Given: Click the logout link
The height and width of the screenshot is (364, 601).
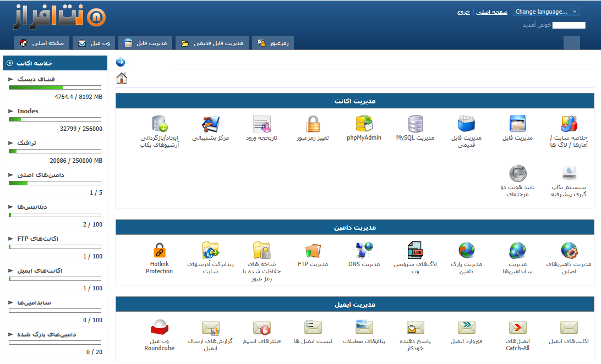Looking at the screenshot, I should coord(463,12).
